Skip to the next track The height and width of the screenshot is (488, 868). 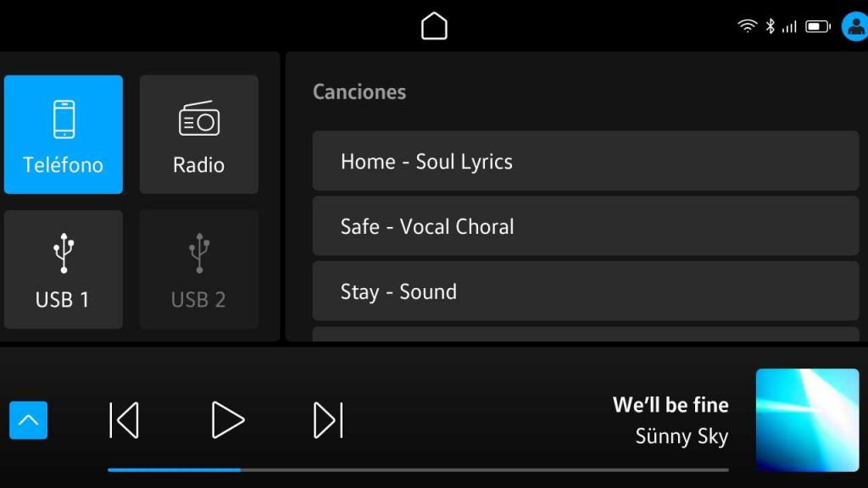coord(328,420)
